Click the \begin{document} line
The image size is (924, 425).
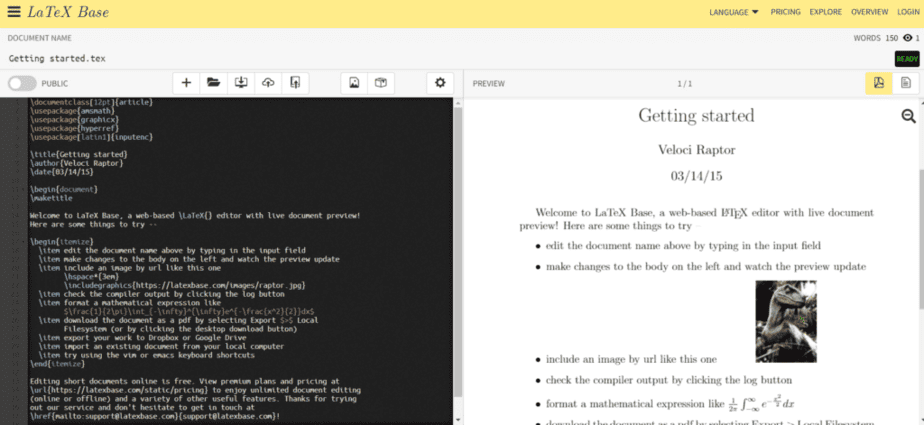64,189
